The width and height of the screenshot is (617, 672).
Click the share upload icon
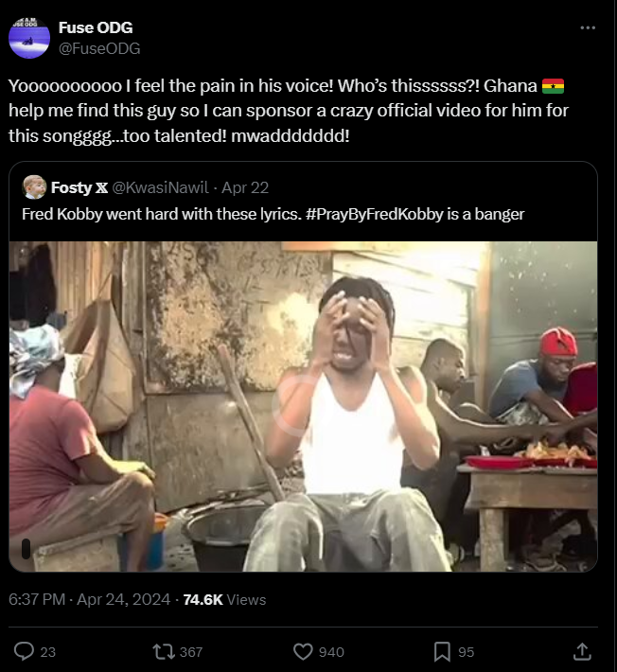tap(583, 651)
